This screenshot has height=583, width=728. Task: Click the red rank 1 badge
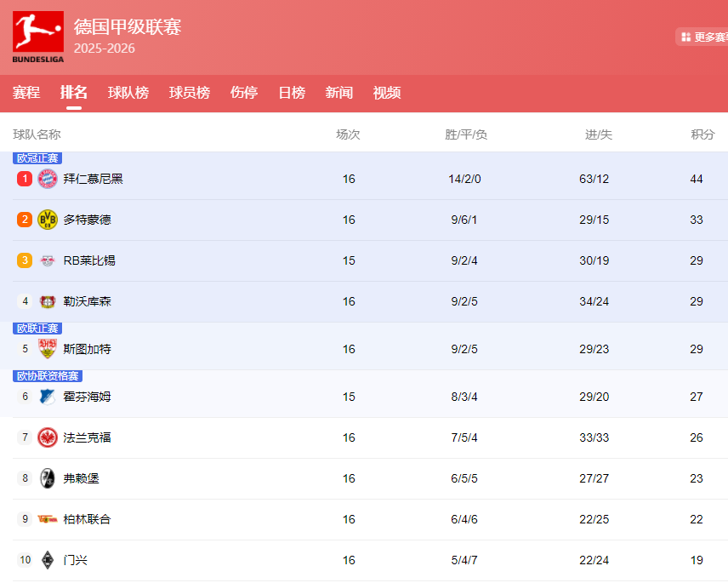coord(25,179)
